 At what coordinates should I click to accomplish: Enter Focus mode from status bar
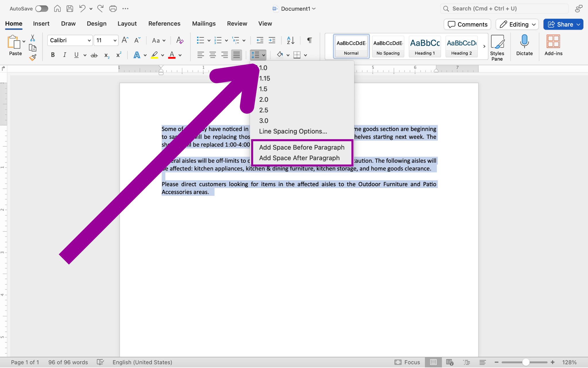click(x=407, y=362)
